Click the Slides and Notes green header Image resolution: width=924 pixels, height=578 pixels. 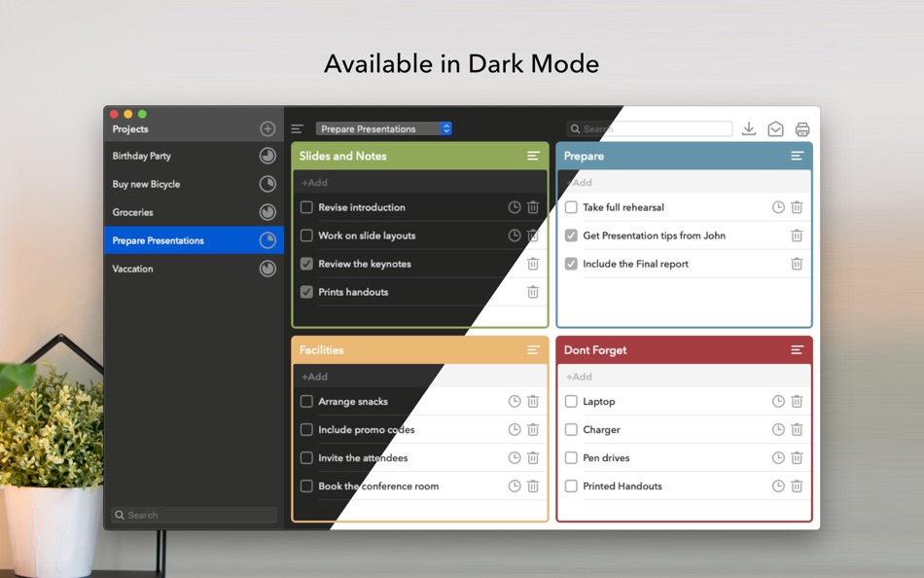[x=419, y=156]
